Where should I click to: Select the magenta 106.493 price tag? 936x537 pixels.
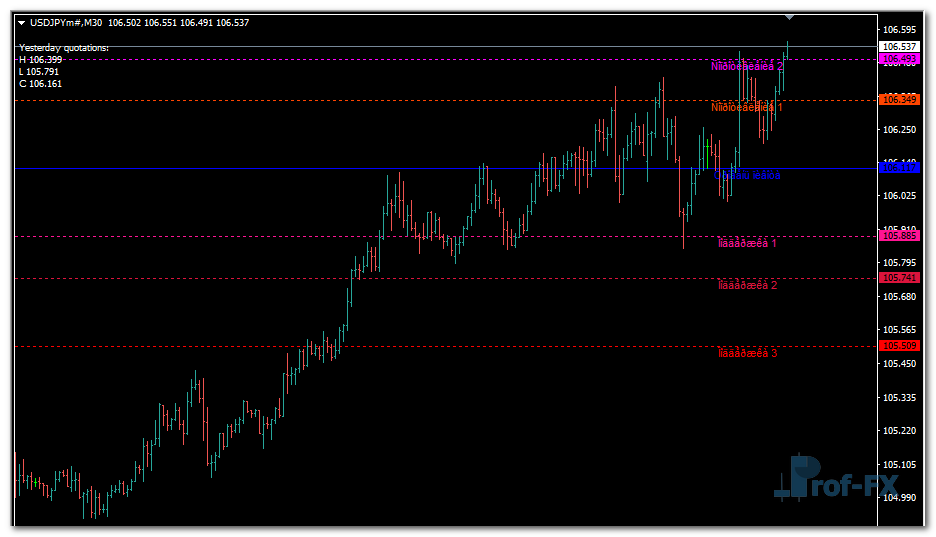click(x=899, y=60)
